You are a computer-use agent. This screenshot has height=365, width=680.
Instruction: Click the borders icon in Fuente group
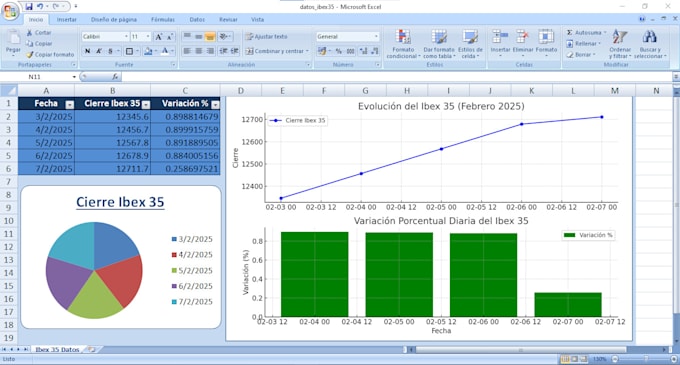[x=129, y=51]
